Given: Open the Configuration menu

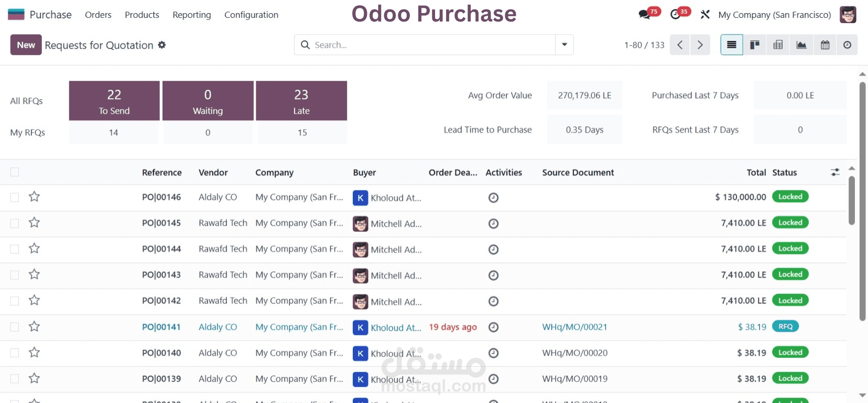Looking at the screenshot, I should 251,15.
